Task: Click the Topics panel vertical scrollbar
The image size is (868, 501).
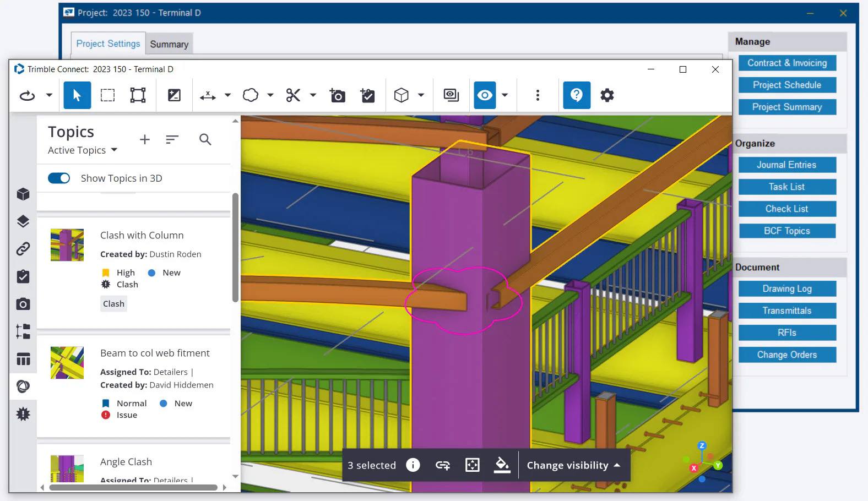Action: tap(235, 248)
